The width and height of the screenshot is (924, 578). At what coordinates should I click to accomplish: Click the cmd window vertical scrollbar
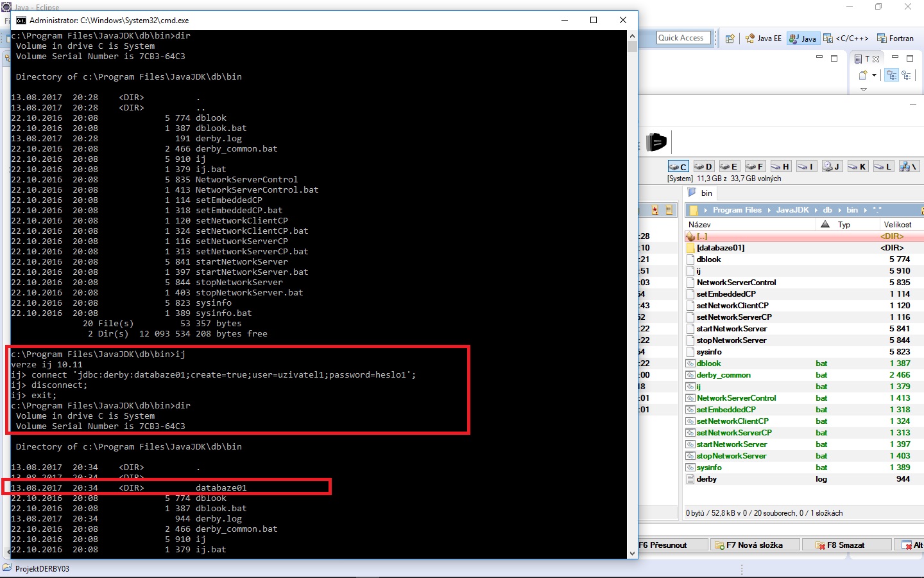point(632,289)
